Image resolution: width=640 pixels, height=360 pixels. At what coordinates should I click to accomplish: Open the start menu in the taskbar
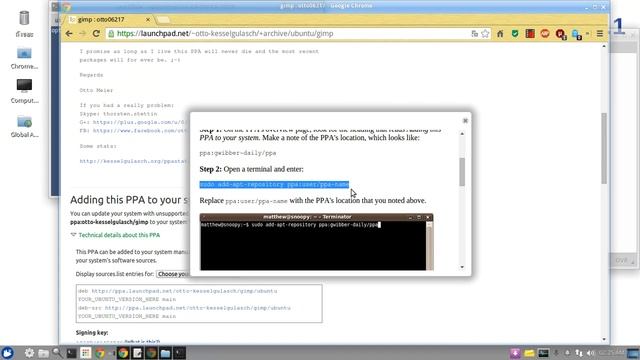coord(7,353)
